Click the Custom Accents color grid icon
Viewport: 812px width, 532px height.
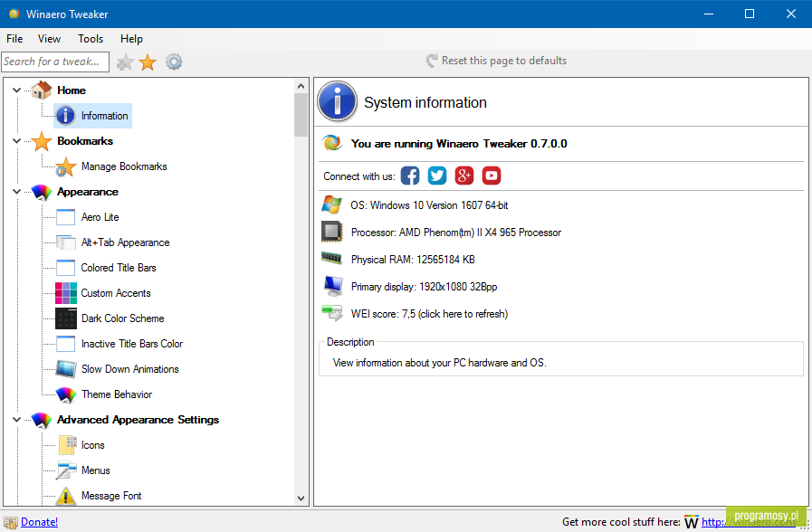tap(66, 293)
